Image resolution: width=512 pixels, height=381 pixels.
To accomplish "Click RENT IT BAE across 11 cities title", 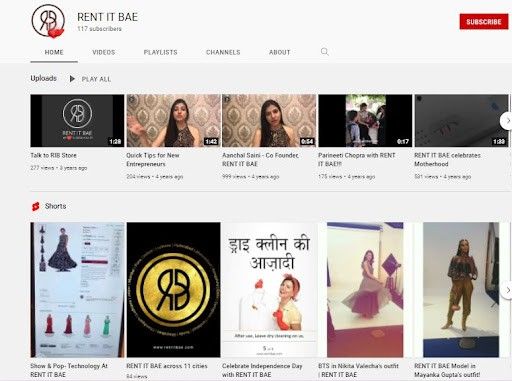I will (167, 366).
